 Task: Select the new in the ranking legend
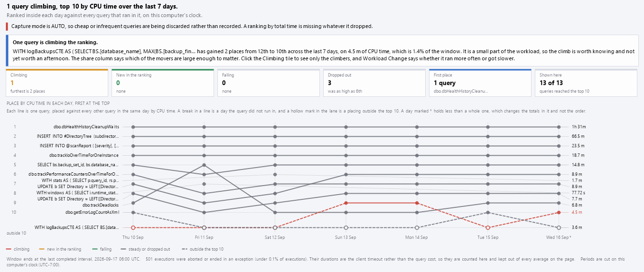[60, 249]
